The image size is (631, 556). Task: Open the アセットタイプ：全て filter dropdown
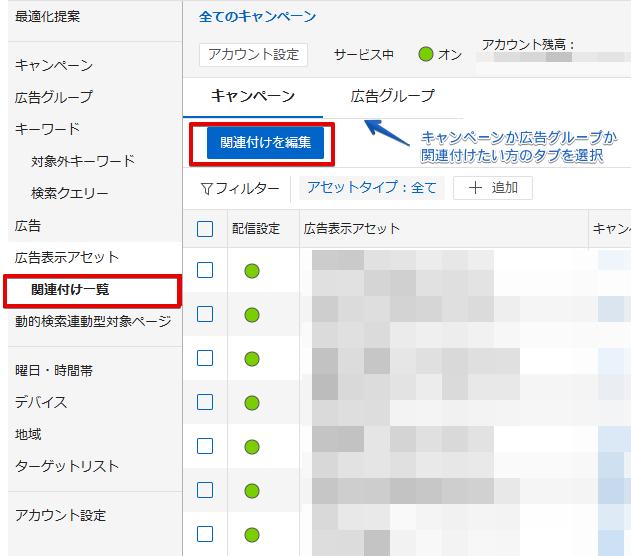(x=371, y=188)
